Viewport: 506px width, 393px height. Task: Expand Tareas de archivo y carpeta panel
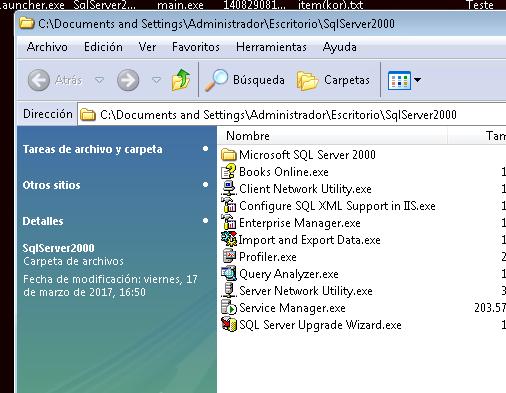coord(205,149)
